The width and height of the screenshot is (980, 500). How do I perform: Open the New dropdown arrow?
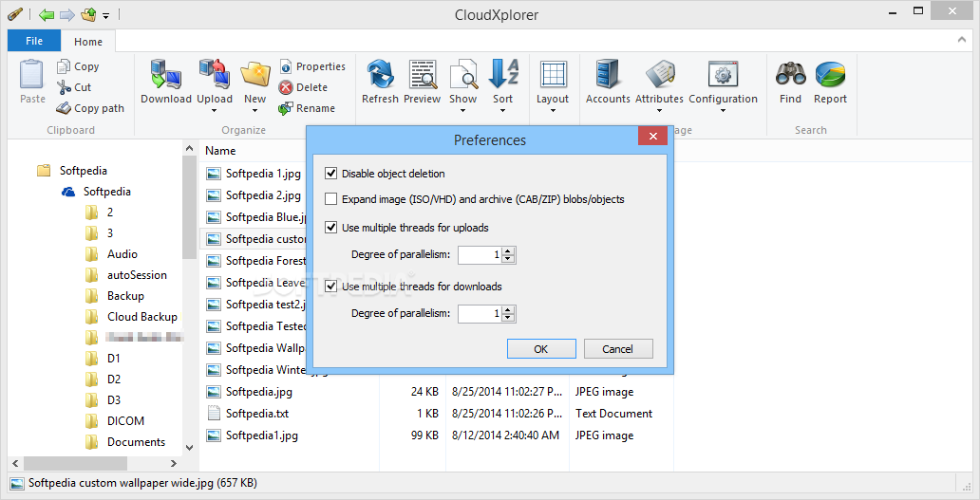click(255, 111)
